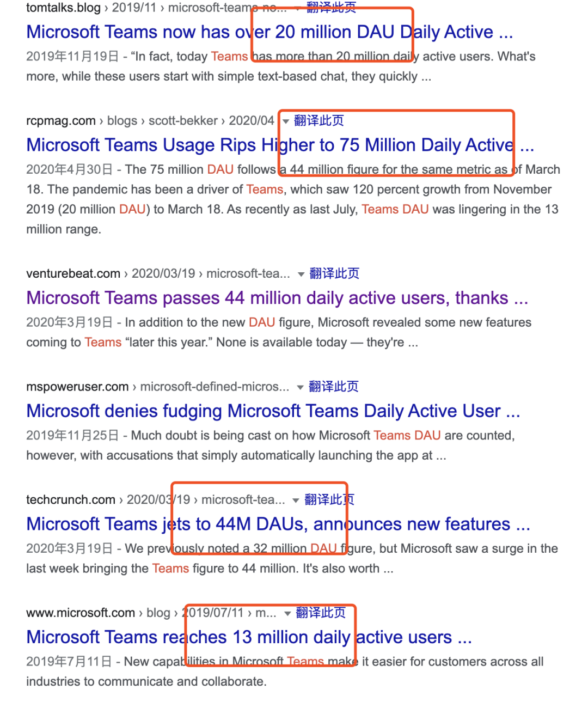Open the "Microsoft Teams now has over 20 million DAU" result
This screenshot has height=702, width=588.
[269, 33]
